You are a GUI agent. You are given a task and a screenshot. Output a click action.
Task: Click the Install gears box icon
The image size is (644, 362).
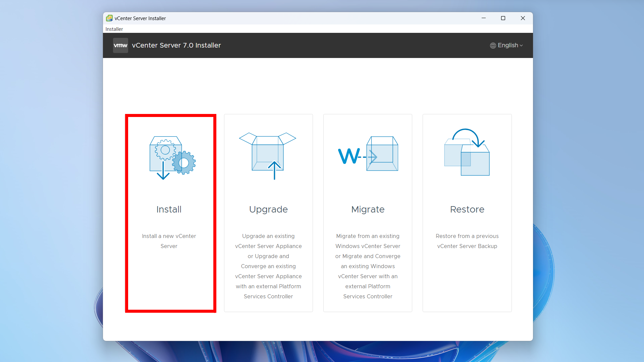point(172,157)
